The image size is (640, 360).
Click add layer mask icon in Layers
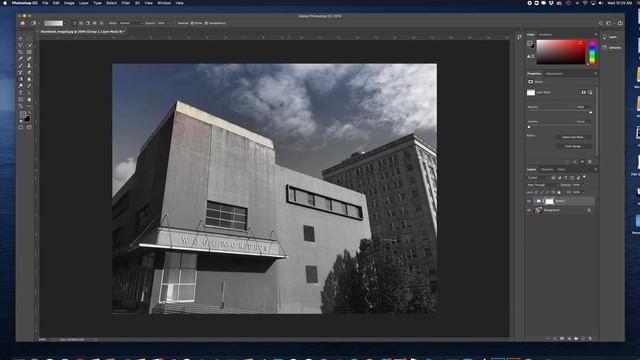[562, 338]
